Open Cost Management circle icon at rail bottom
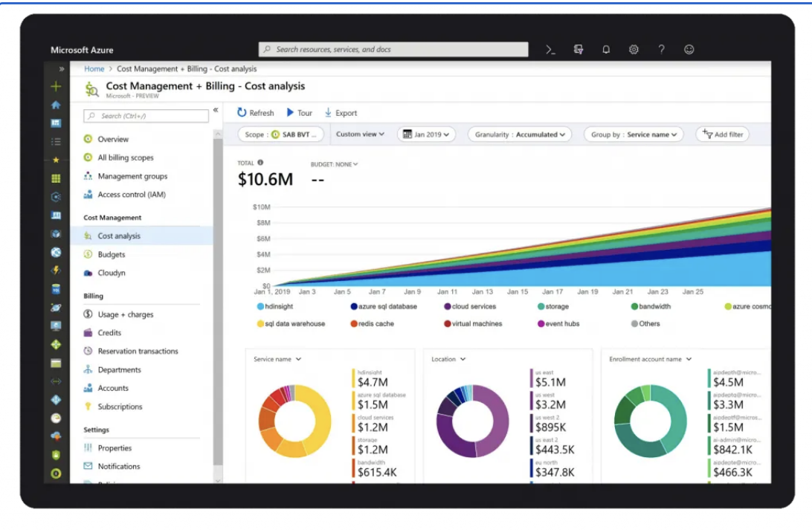This screenshot has height=530, width=812. 56,474
